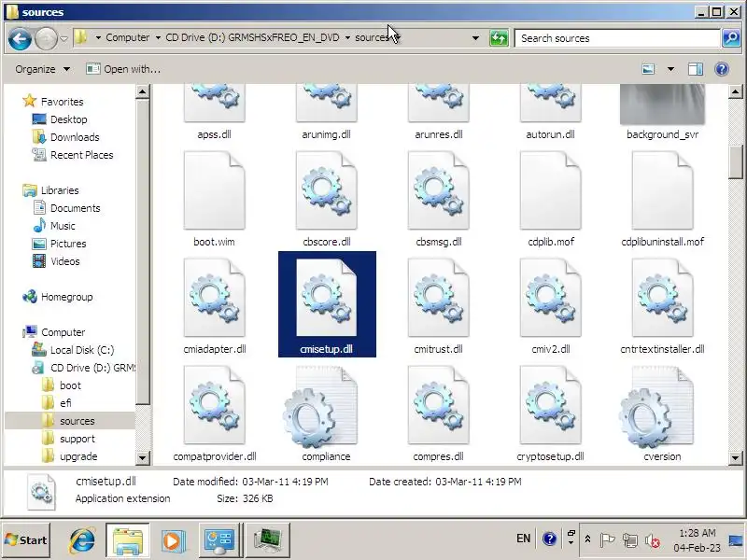Launch Internet Explorer from the taskbar
The width and height of the screenshot is (747, 560).
point(82,539)
